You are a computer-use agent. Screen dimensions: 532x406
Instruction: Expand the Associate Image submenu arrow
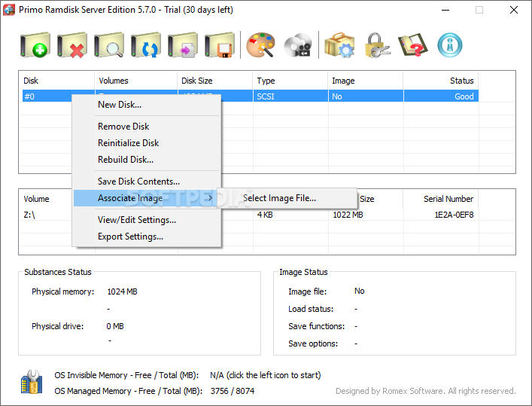click(211, 198)
